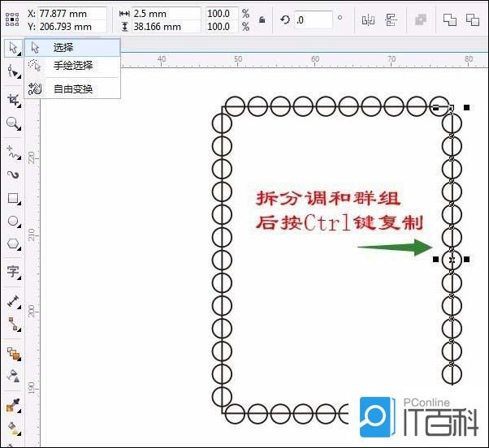Click the left-middle selection handle
Screen dimensions: 489x448
point(435,259)
